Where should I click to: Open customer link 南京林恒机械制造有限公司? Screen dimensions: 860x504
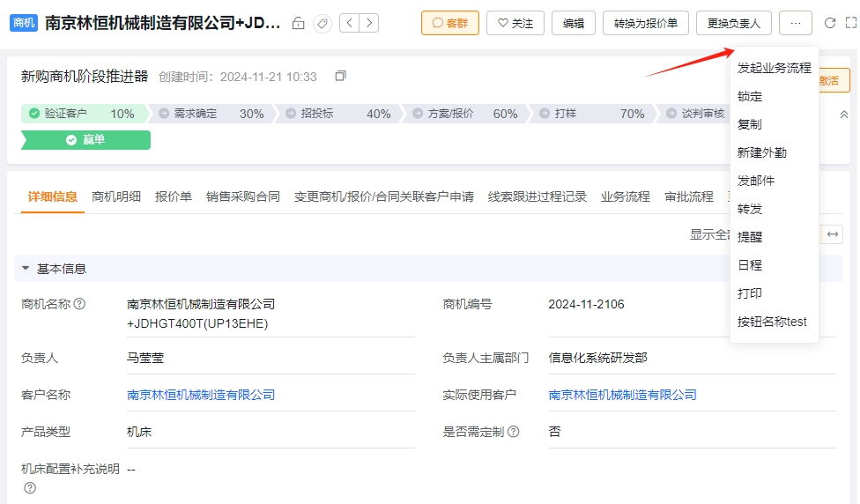coord(201,395)
